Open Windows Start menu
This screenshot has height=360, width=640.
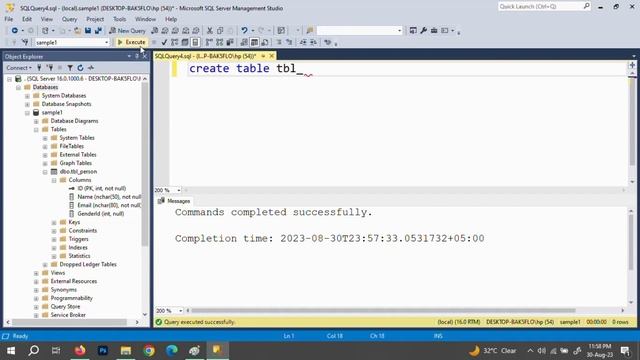click(11, 351)
